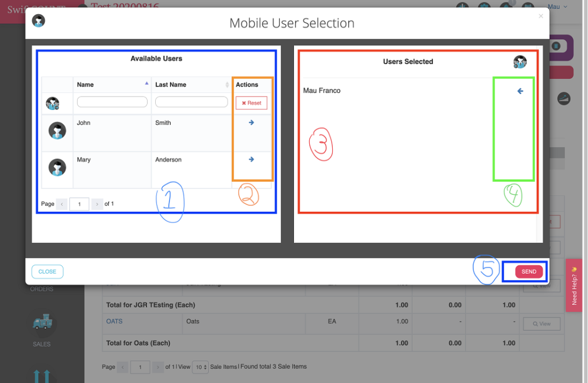
Task: Go to next page of sale items in background
Action: [158, 367]
